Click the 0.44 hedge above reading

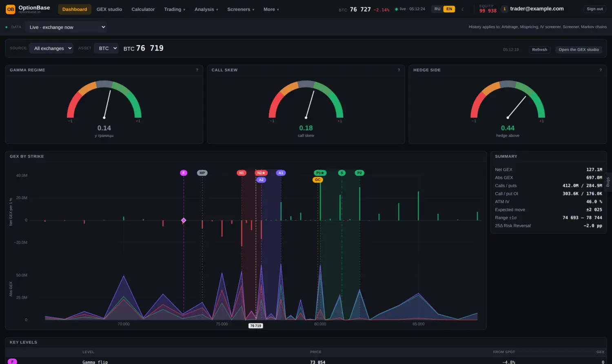[x=508, y=128]
